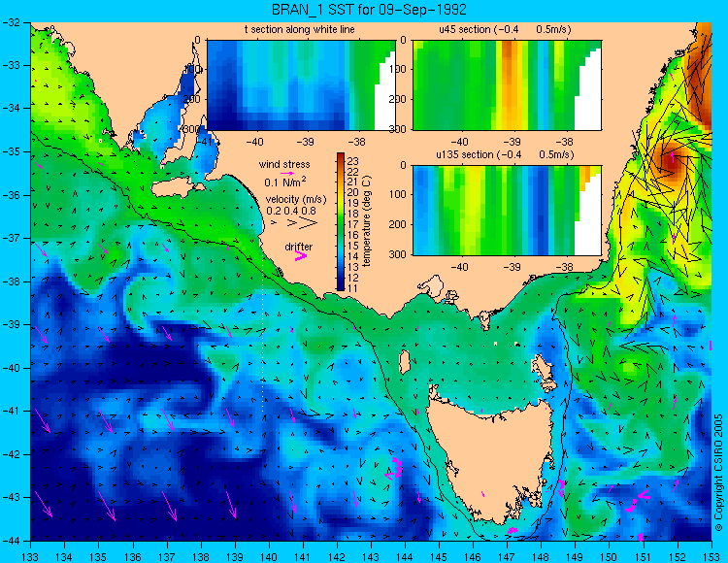Screen dimensions: 728x563
Task: Click the 'u135 section' inset heading
Action: tap(505, 154)
